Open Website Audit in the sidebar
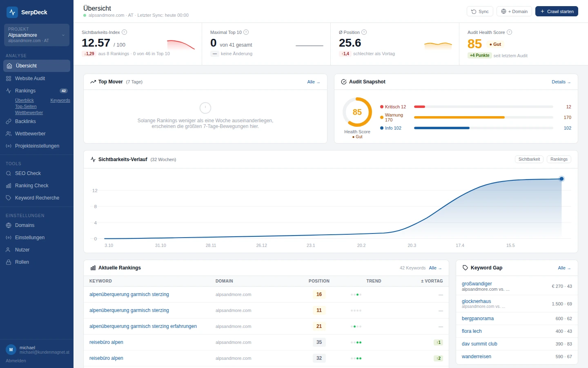This screenshot has width=588, height=368. point(37,79)
